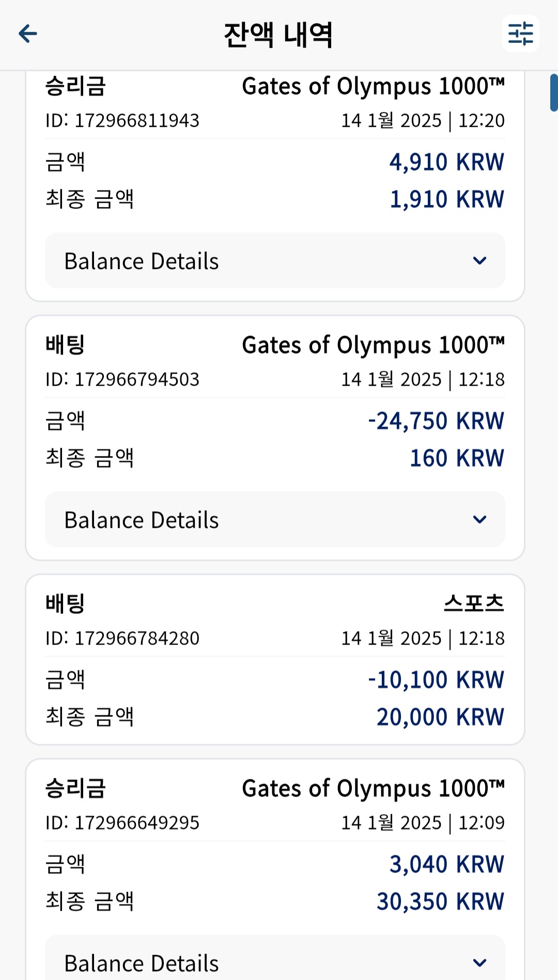Select the 잔액 내역 page title

coord(278,35)
